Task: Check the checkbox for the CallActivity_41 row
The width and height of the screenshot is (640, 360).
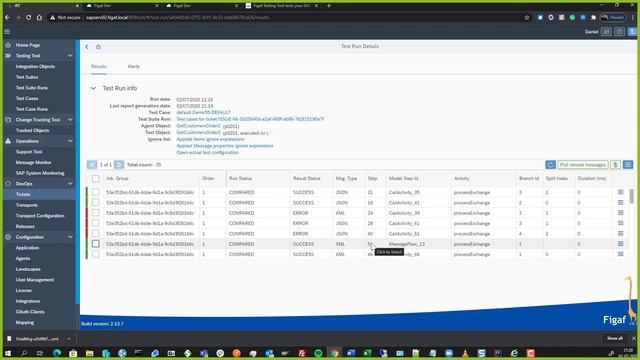Action: coord(96,202)
